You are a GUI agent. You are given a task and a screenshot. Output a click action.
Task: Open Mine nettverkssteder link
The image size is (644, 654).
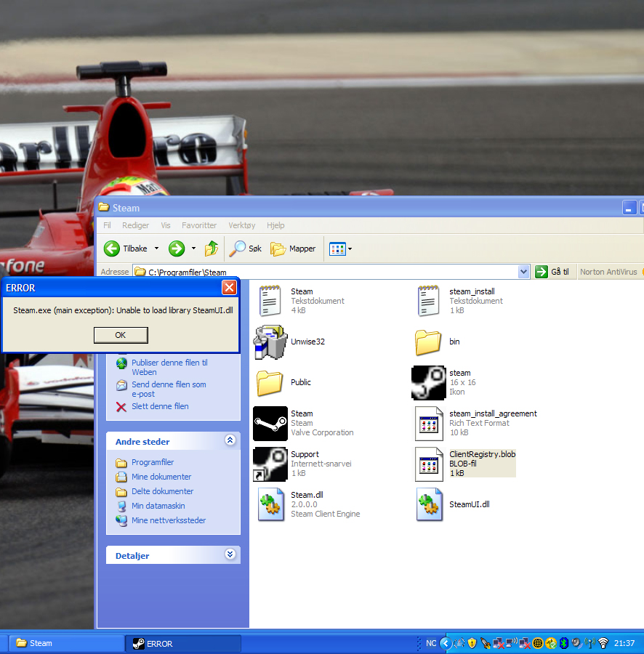(x=169, y=520)
